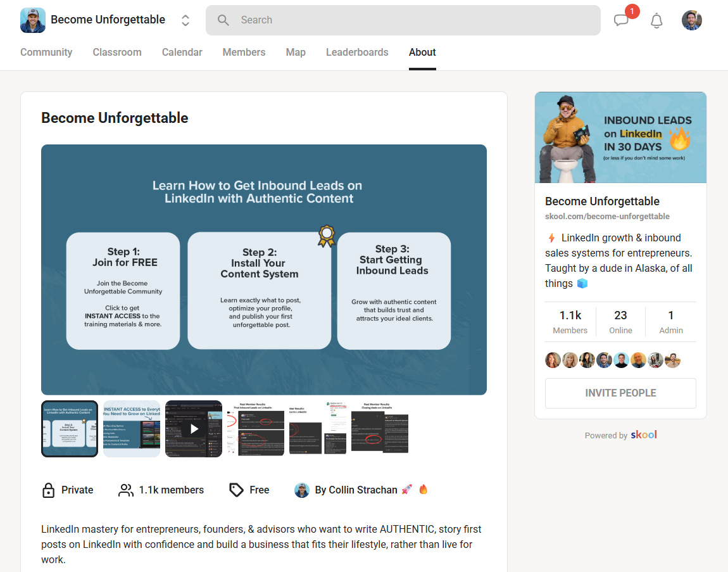The height and width of the screenshot is (572, 728).
Task: Click the main Inbound Leads banner image
Action: (x=264, y=269)
